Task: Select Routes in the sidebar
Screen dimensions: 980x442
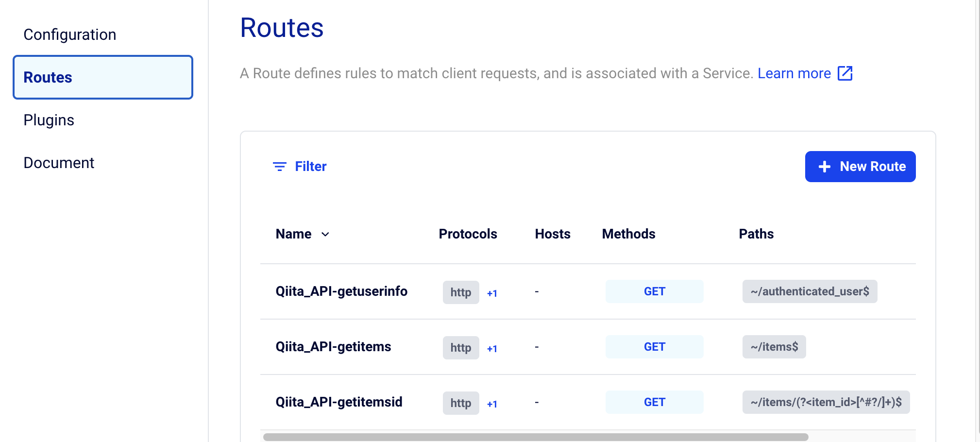Action: [x=103, y=77]
